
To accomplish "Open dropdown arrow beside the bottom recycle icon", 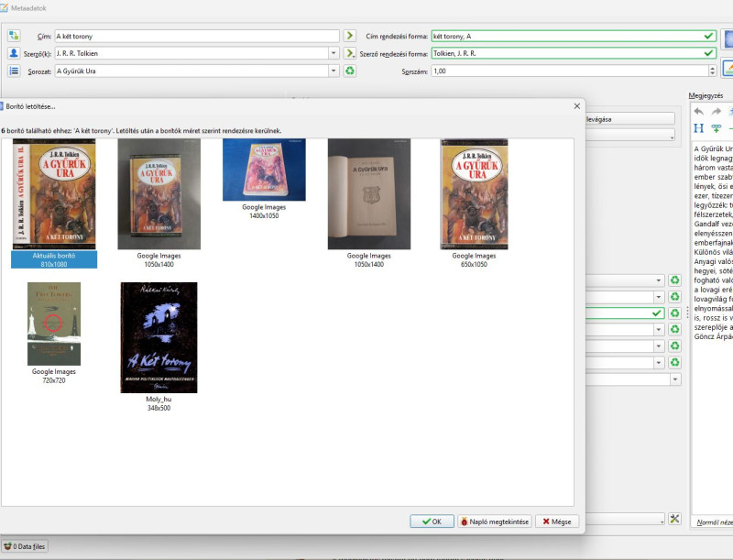I will [x=658, y=362].
